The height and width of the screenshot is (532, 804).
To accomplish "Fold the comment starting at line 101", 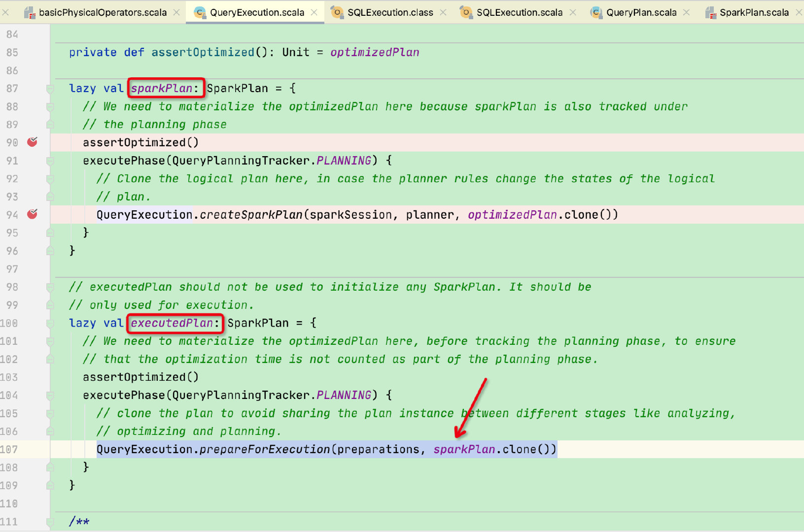I will (50, 341).
